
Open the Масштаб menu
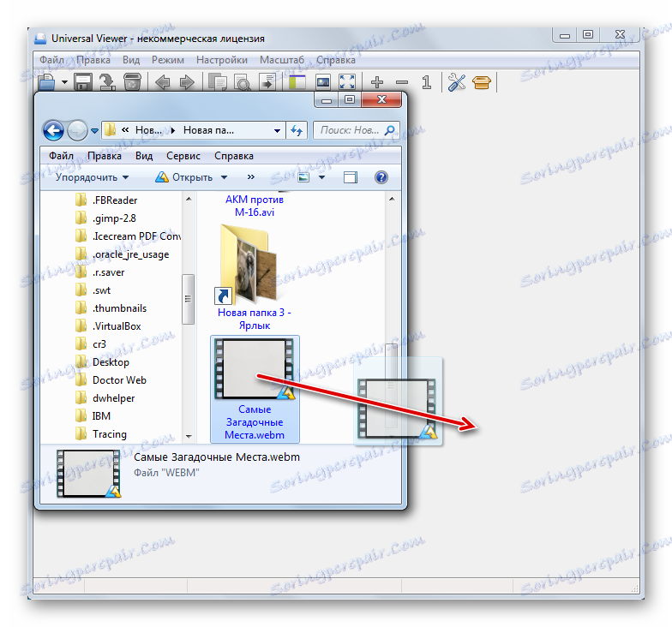pyautogui.click(x=282, y=60)
